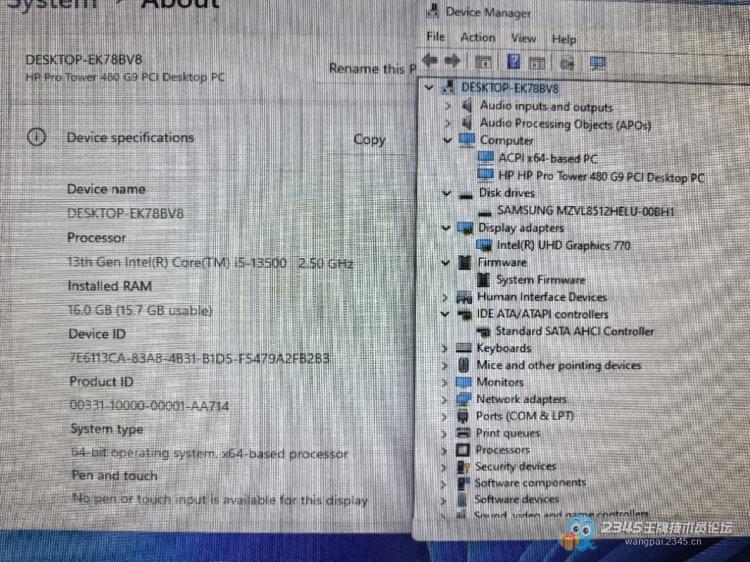Expand the Processors category arrow
The width and height of the screenshot is (750, 562).
pos(443,451)
